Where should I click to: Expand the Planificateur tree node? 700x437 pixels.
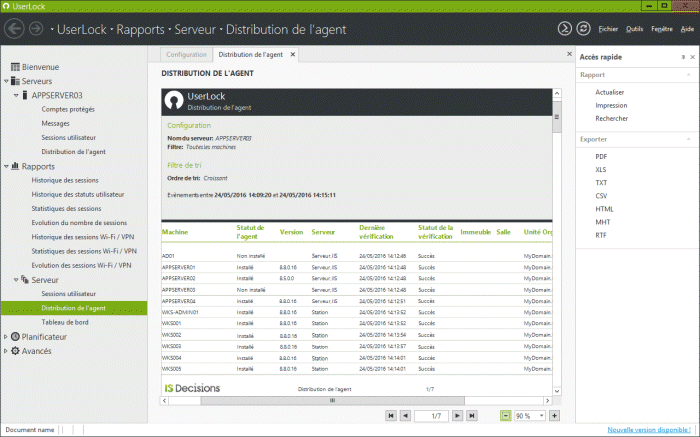point(6,337)
